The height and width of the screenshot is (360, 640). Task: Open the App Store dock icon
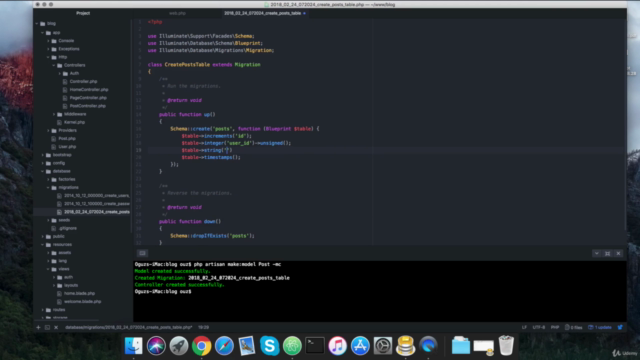point(360,346)
